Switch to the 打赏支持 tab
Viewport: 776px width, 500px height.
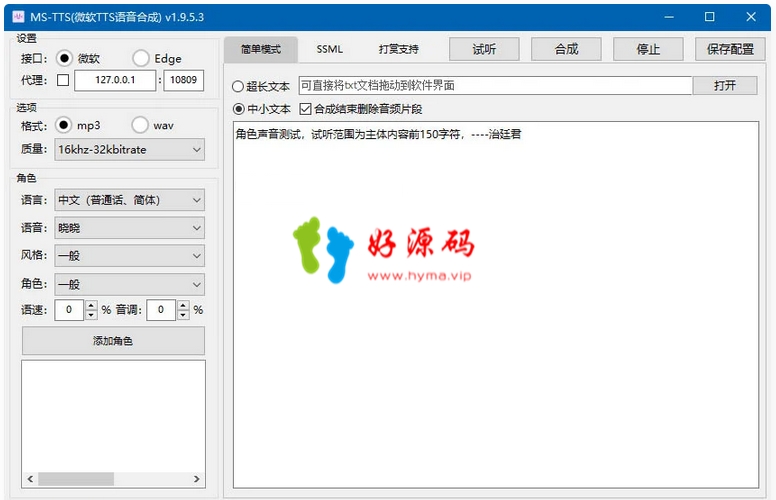pos(398,50)
